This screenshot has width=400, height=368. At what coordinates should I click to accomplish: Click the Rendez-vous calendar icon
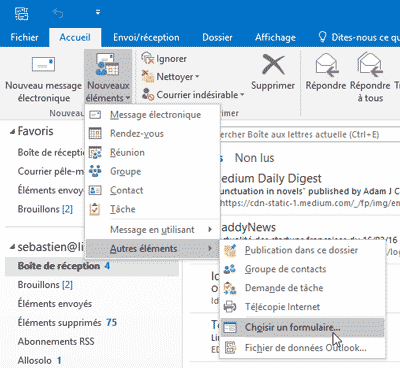(95, 134)
